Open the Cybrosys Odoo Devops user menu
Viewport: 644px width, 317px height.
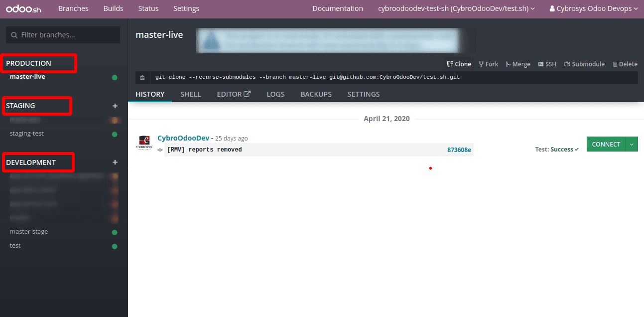click(x=593, y=8)
